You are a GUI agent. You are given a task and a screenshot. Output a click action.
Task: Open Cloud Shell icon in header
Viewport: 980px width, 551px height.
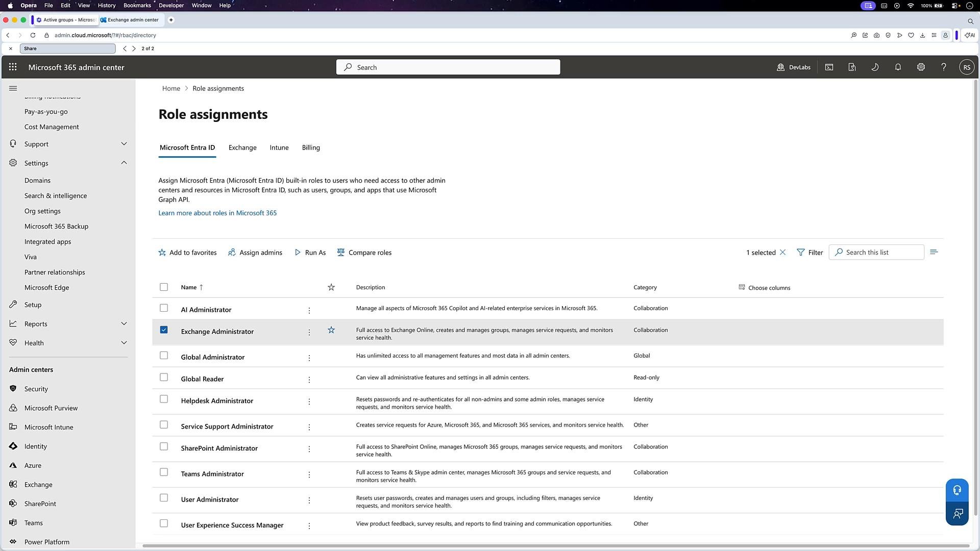829,67
